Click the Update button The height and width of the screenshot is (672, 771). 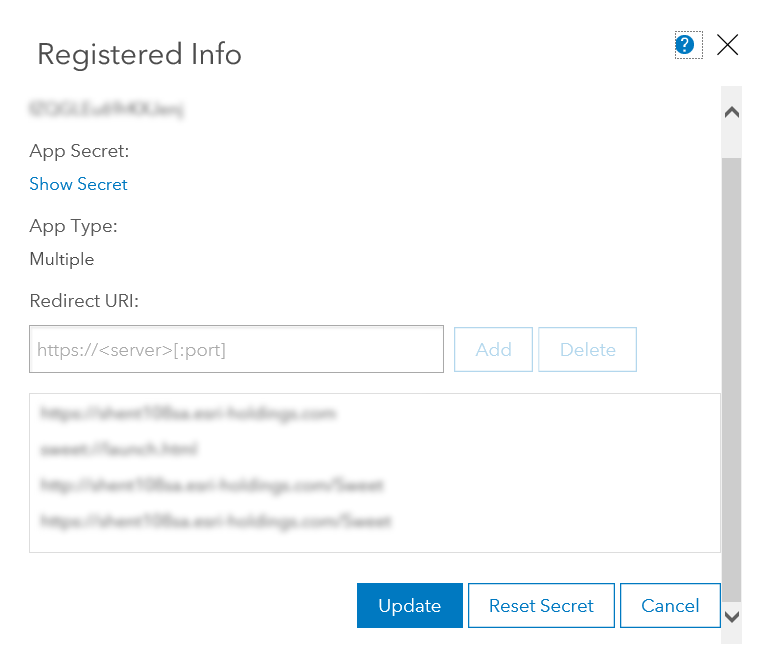tap(409, 606)
